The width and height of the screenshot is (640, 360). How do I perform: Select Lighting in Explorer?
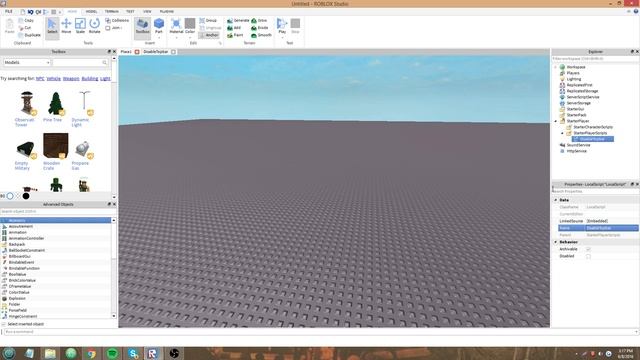573,79
